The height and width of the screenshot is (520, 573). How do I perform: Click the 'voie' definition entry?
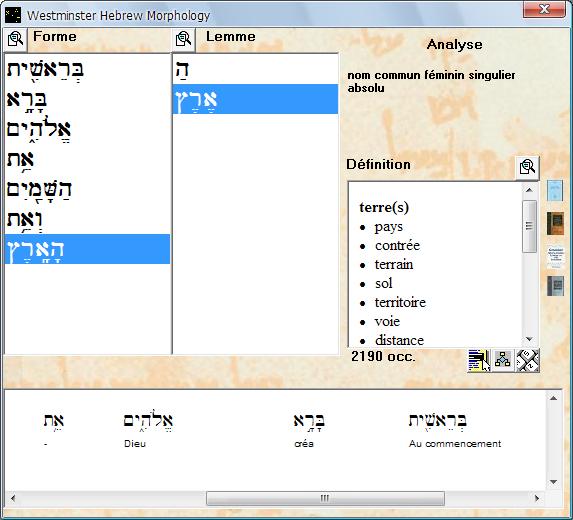tap(387, 322)
